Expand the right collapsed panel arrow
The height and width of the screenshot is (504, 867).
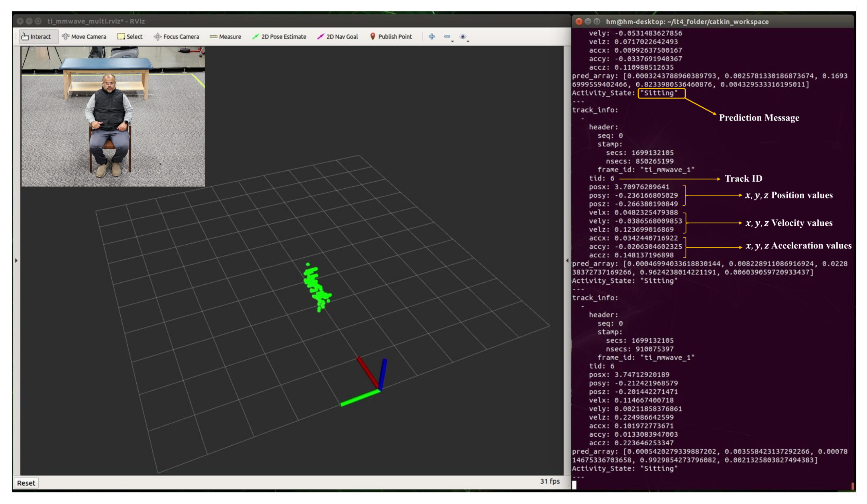click(567, 261)
